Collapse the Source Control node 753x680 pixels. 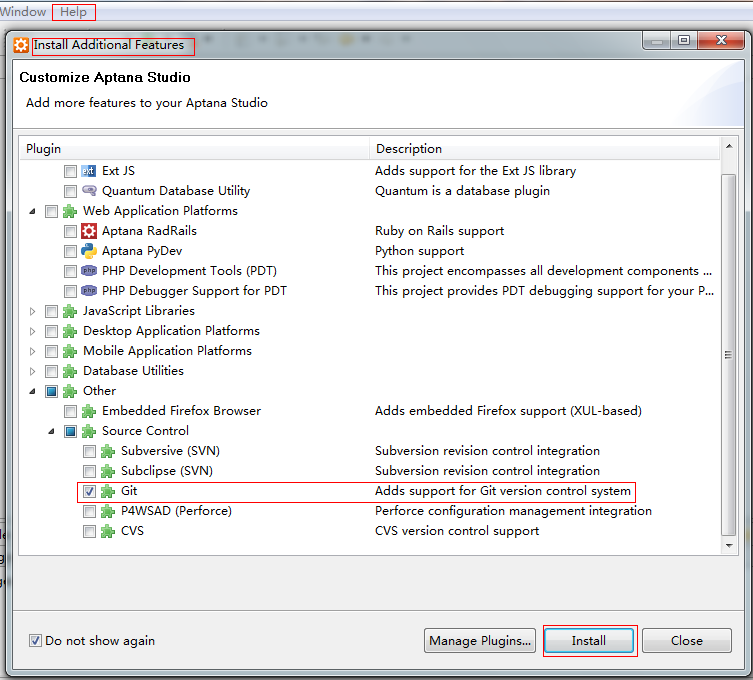(x=51, y=431)
